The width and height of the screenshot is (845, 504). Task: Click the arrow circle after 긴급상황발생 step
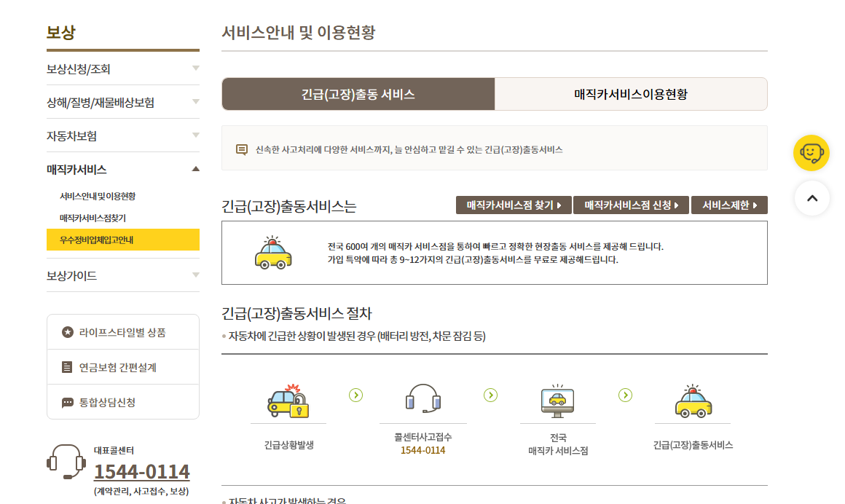pyautogui.click(x=355, y=395)
